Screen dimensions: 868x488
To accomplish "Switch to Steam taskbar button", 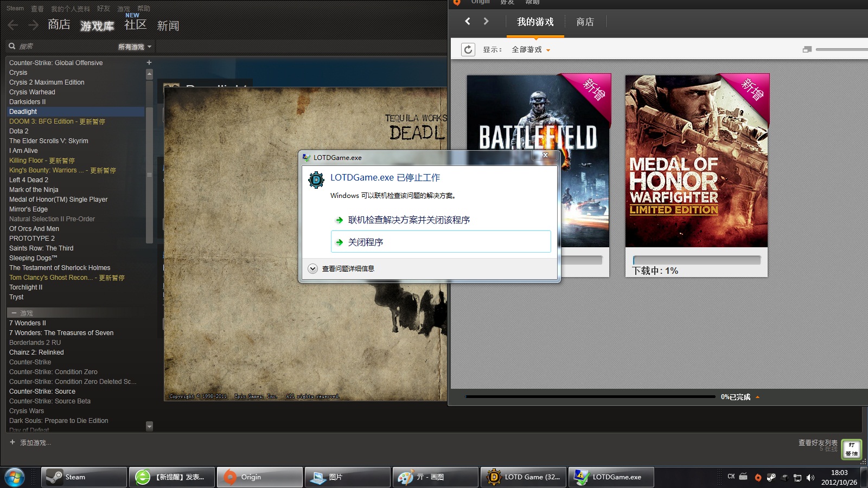I will [x=84, y=477].
